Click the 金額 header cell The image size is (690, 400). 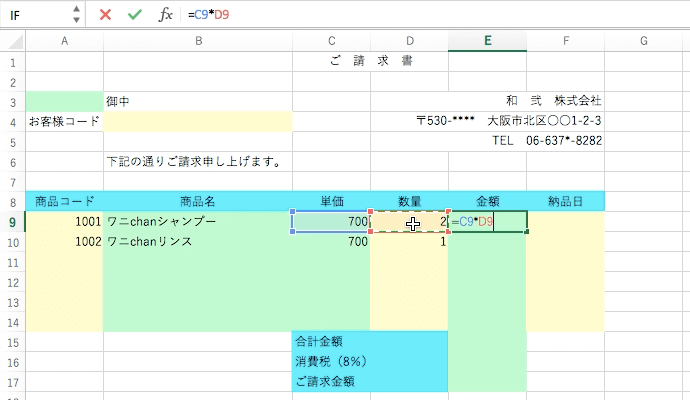(x=488, y=202)
